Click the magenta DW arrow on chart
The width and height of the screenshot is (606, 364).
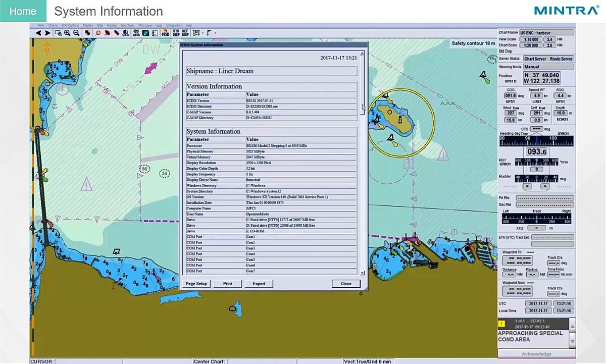(x=151, y=67)
